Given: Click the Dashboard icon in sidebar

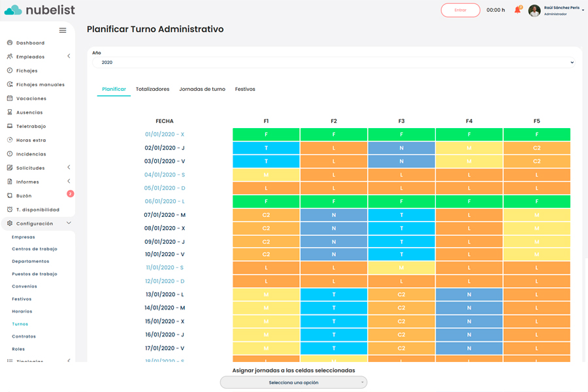Looking at the screenshot, I should pos(10,43).
